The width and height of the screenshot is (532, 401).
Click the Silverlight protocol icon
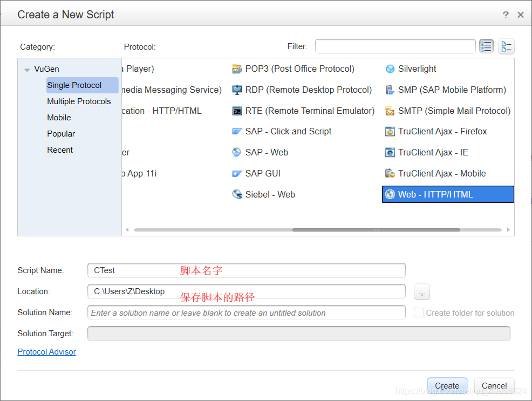pyautogui.click(x=390, y=69)
